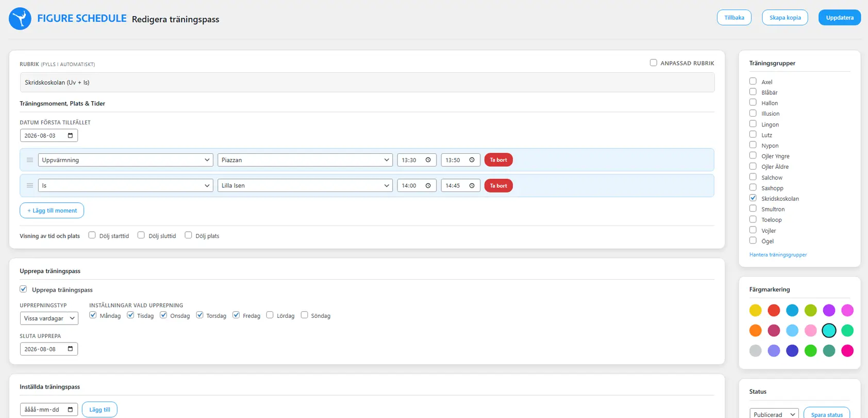Open the Uppvärmning moment dropdown
This screenshot has height=418, width=868.
tap(126, 160)
